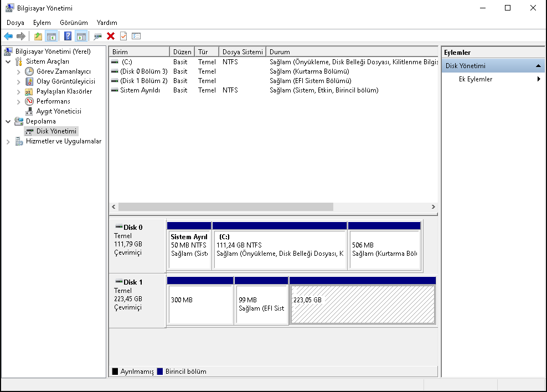
Task: Click the blue Birincil bölüm legend swatch
Action: (x=160, y=372)
